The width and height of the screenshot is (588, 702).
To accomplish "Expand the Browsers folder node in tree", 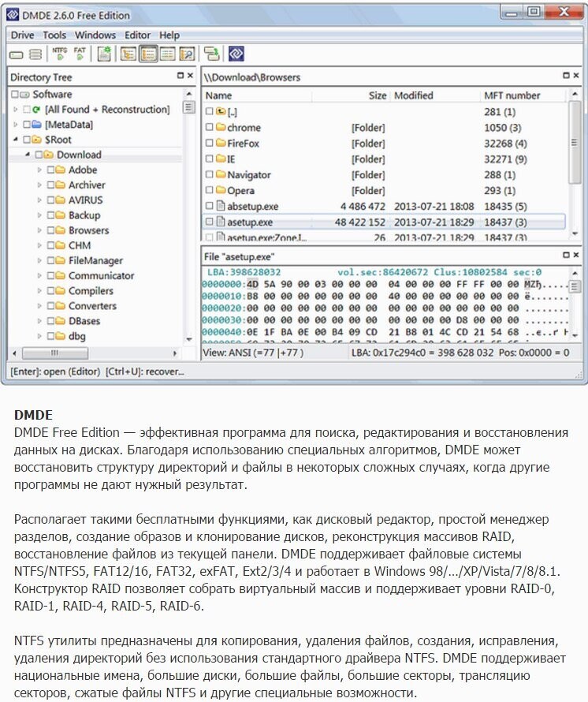I will [x=39, y=230].
